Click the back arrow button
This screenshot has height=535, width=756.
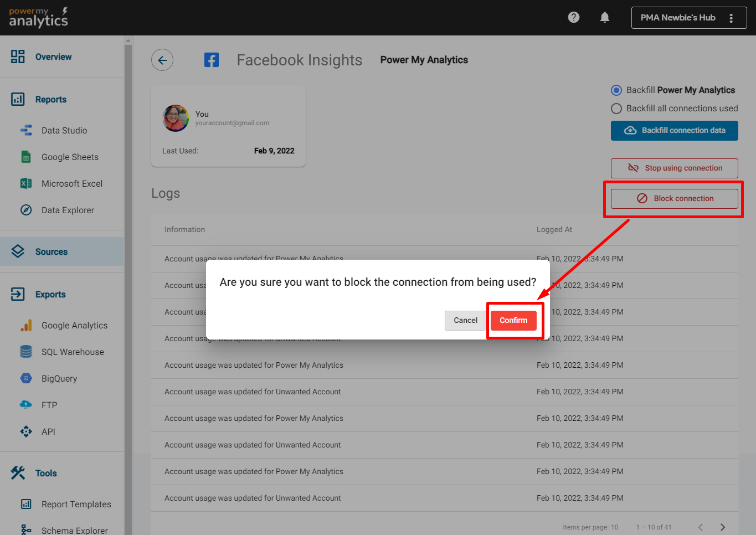tap(162, 60)
